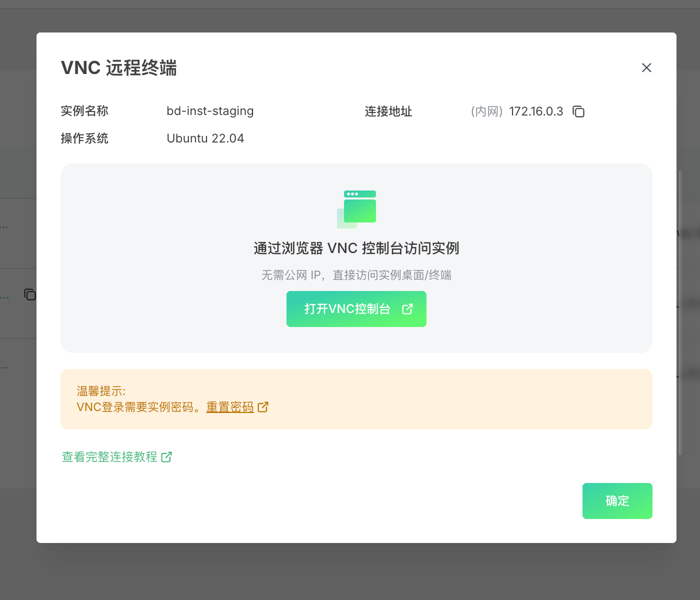Screen dimensions: 700x600
Task: Click the 实例名称 label
Action: point(84,111)
